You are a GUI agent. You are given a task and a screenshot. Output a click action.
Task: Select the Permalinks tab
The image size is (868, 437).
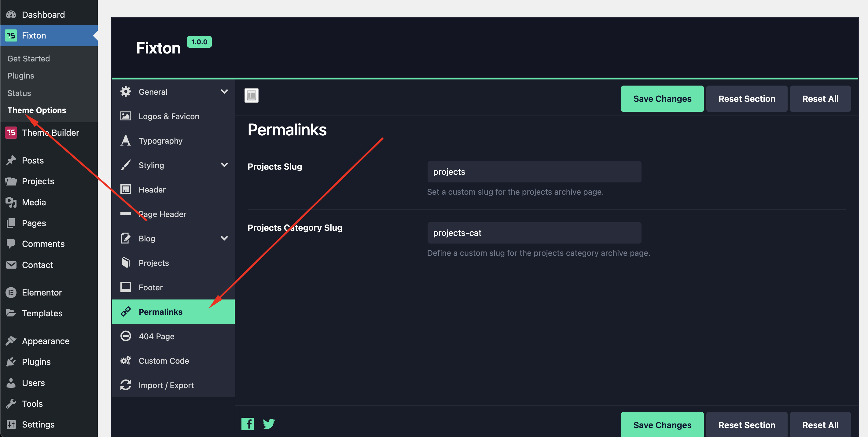pos(160,312)
